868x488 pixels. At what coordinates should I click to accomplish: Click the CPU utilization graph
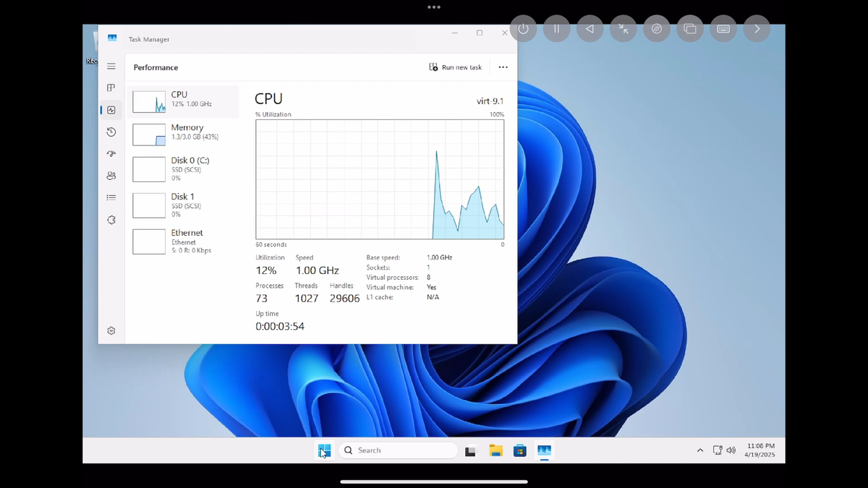[380, 179]
